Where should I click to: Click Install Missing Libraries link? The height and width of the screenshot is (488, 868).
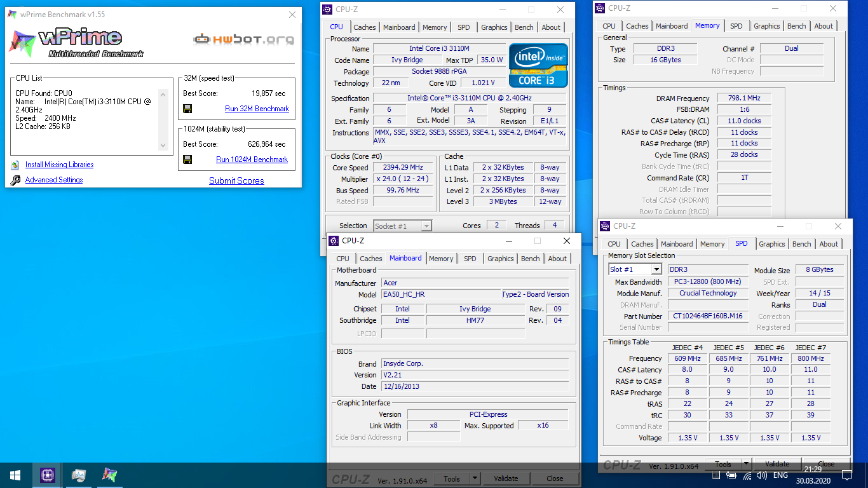click(x=59, y=165)
